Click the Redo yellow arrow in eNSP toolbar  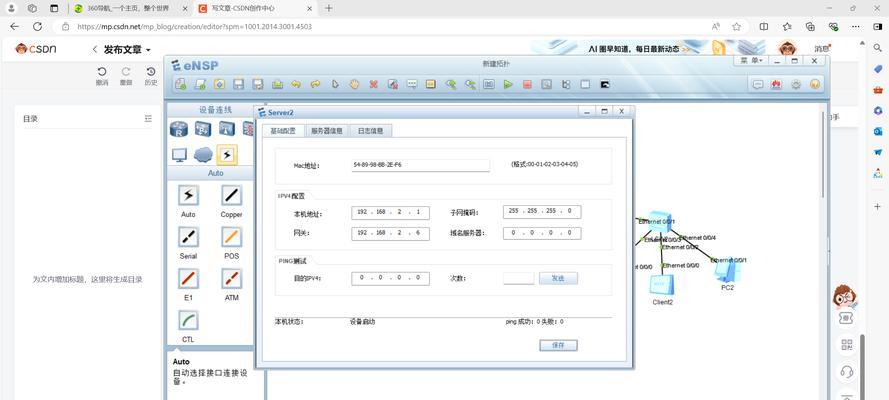pos(315,84)
